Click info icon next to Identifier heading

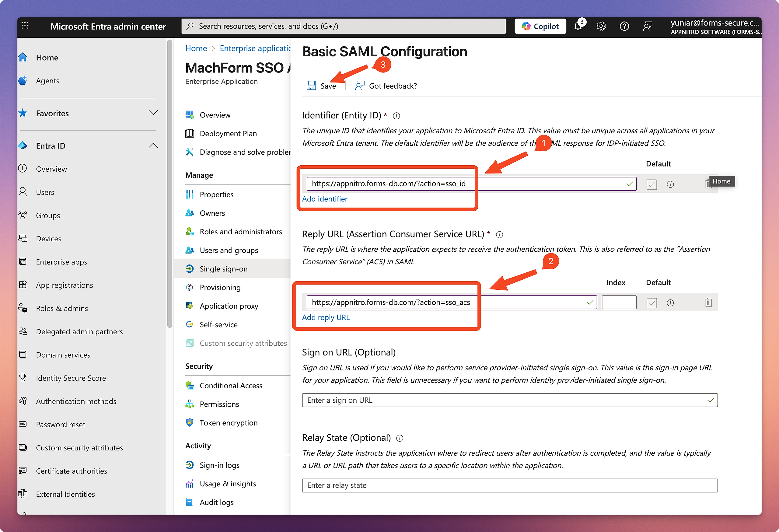point(396,116)
